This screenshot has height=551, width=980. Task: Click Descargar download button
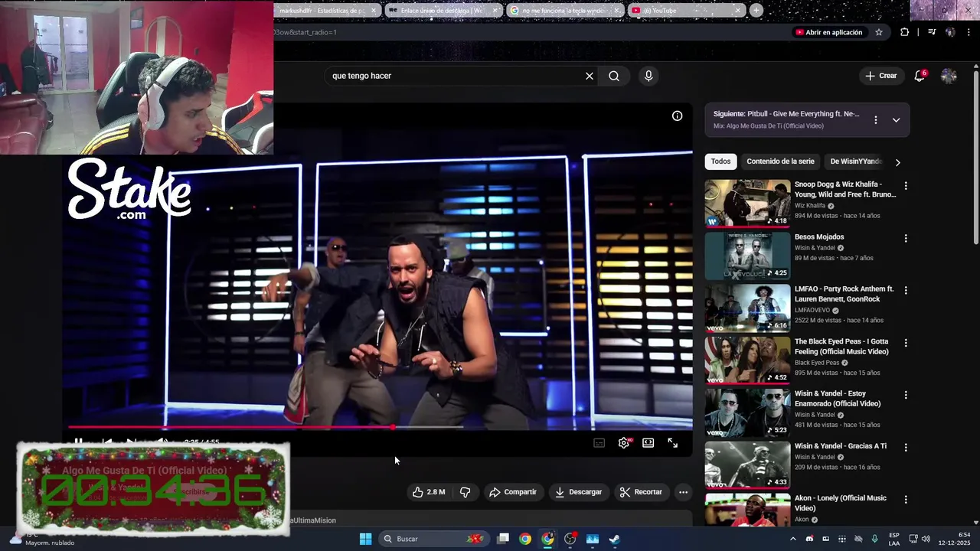pos(578,492)
